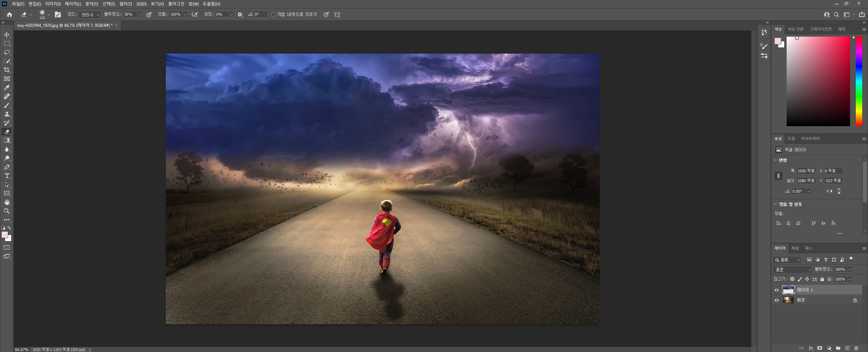Open 레이어(L) menu
Viewport: 868px width, 352px height.
click(73, 4)
